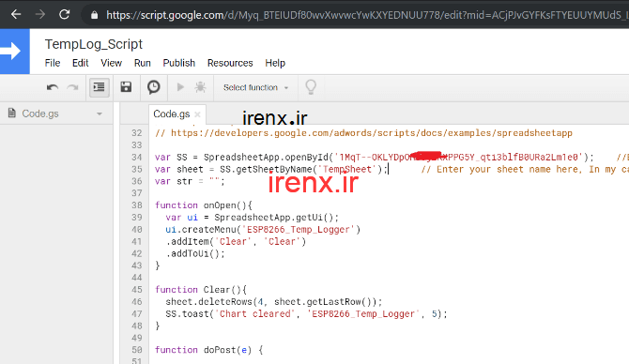Open the Publish menu

179,63
